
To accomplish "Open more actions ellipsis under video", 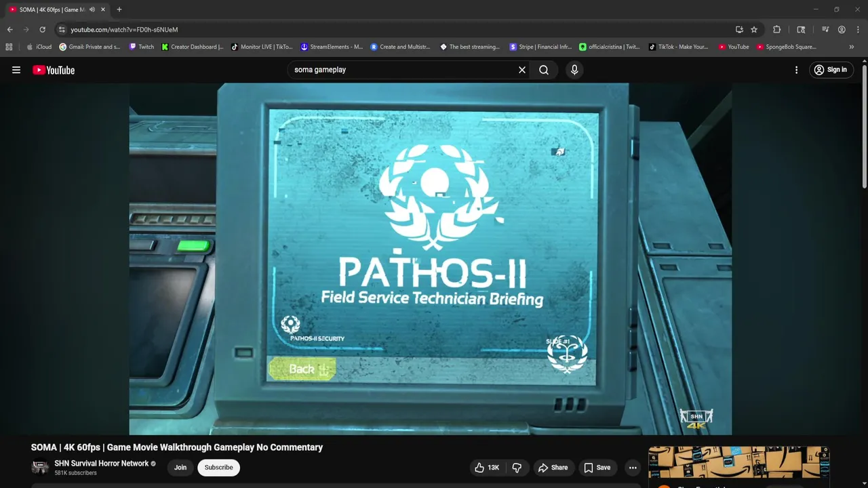I will coord(633,468).
